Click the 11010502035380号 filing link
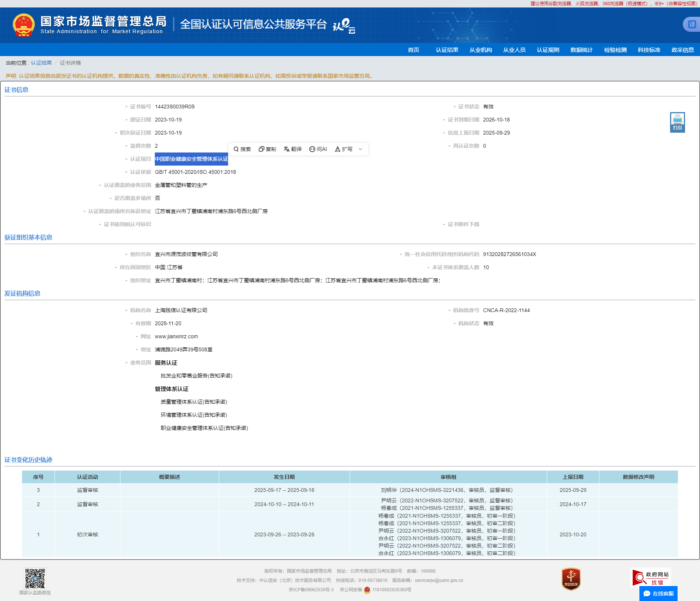The image size is (700, 601). point(392,590)
